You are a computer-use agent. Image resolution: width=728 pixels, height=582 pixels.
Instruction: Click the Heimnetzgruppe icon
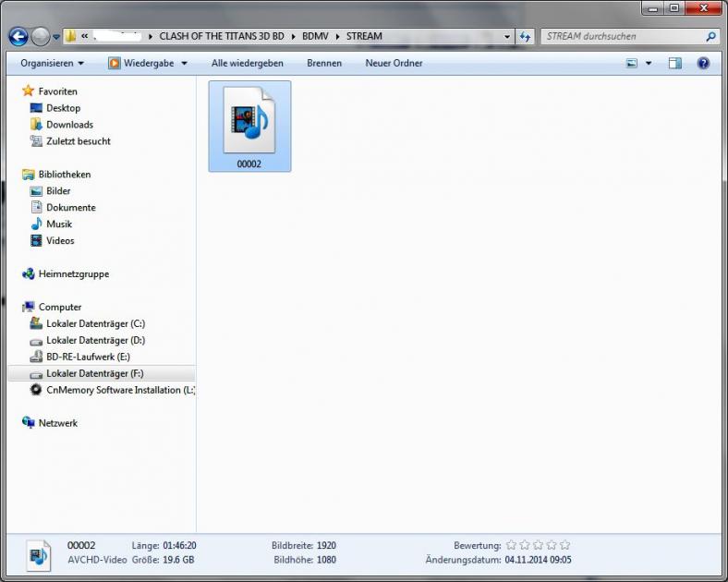pyautogui.click(x=29, y=273)
